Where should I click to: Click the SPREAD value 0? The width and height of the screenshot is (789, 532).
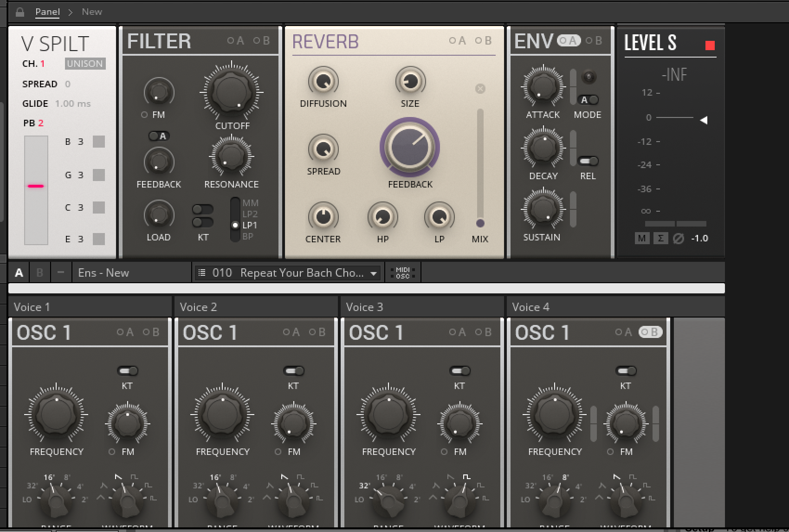68,84
